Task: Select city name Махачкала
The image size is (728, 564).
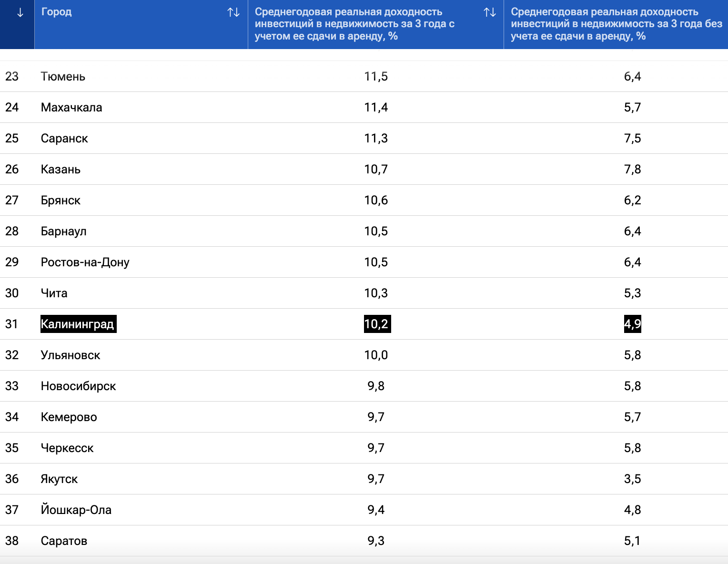Action: click(x=71, y=108)
